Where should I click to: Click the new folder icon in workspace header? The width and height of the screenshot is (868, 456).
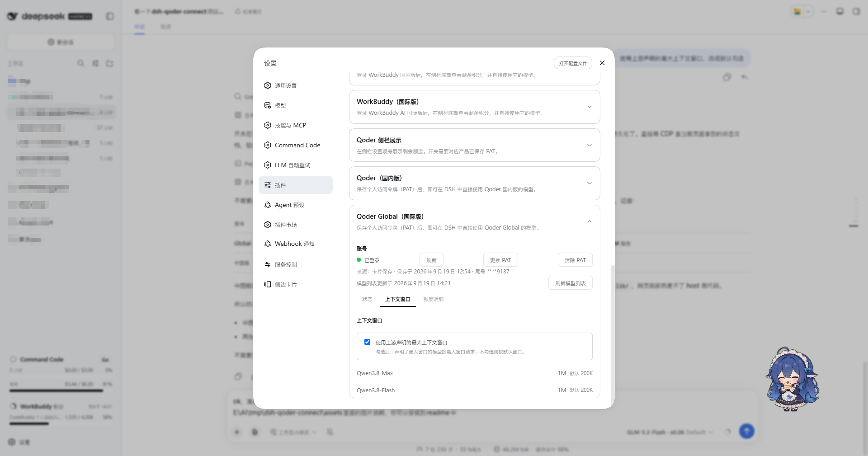(110, 63)
